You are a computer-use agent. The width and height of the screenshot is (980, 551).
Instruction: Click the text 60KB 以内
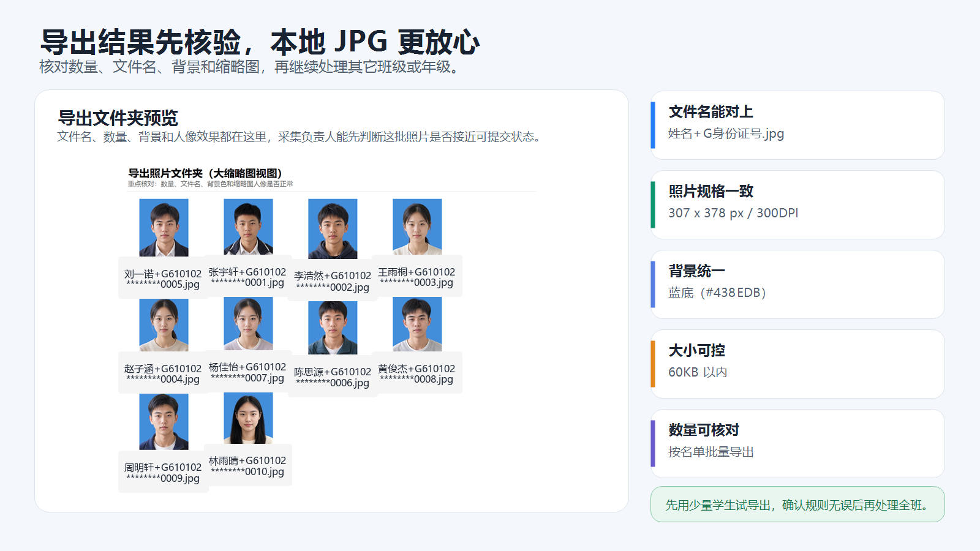[x=698, y=372]
